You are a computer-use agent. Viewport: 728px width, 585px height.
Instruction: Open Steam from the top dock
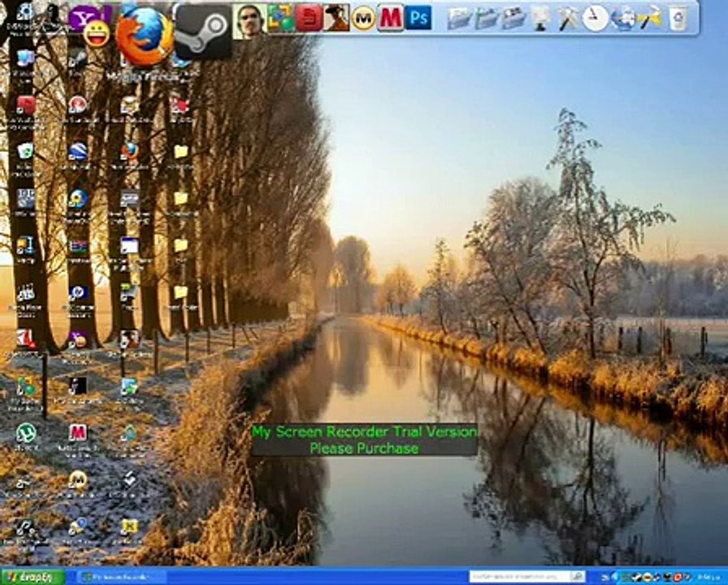click(x=203, y=32)
